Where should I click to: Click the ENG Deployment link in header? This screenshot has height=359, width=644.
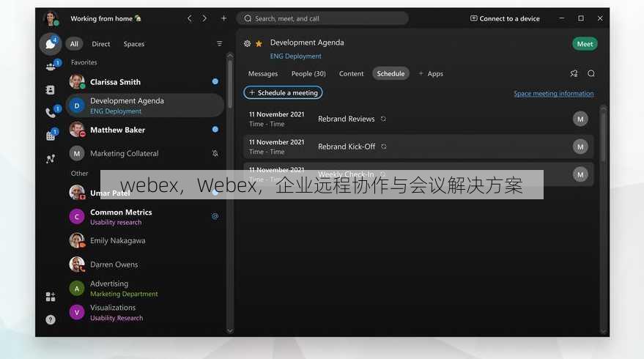pos(296,56)
